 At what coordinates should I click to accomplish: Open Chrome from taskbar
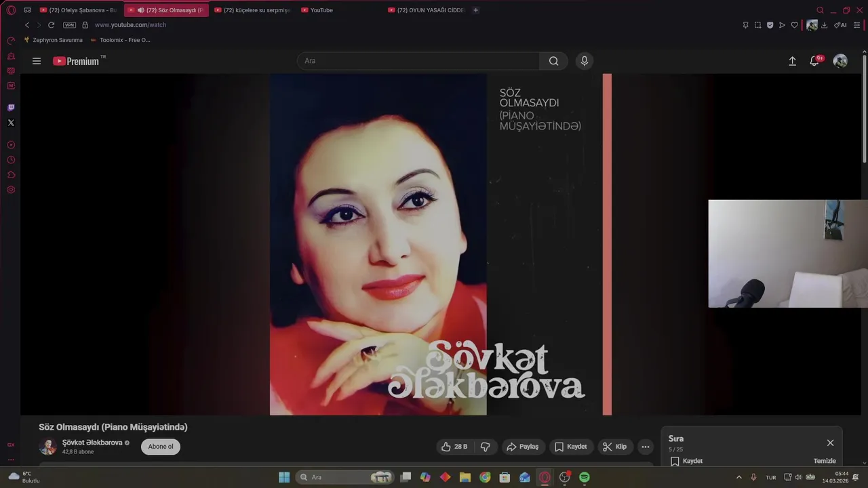[485, 477]
